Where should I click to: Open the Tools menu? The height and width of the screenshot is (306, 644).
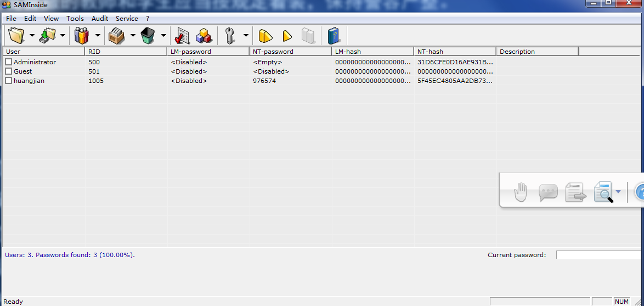tap(75, 19)
